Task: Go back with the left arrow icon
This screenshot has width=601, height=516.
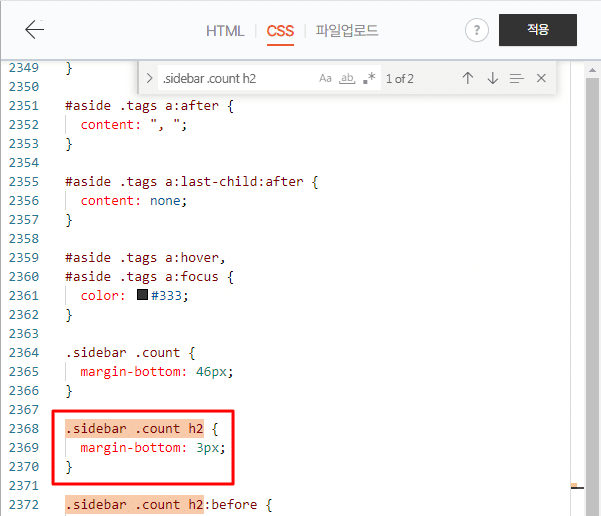Action: point(34,30)
